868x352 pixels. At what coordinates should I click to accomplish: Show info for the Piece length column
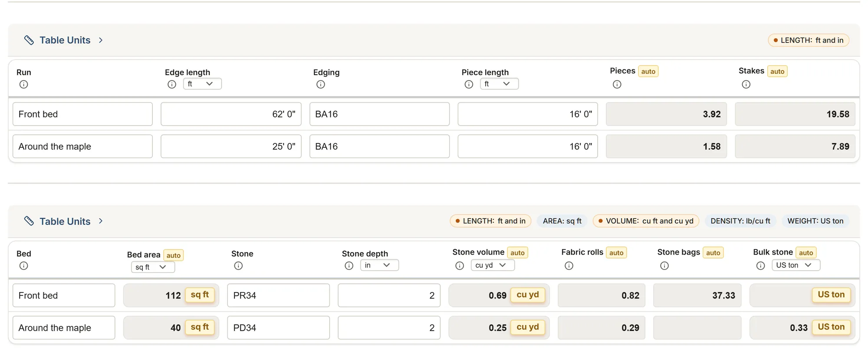tap(469, 84)
